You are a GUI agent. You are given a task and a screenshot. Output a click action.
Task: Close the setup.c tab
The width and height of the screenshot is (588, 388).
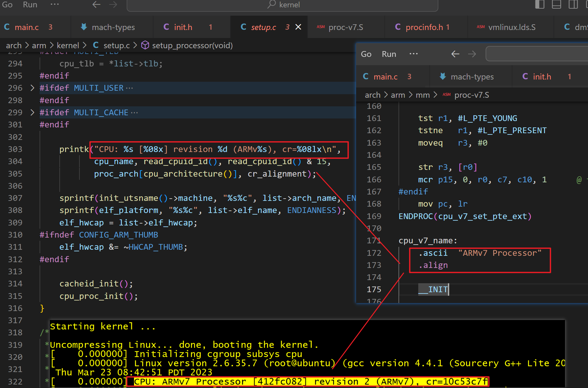pyautogui.click(x=298, y=27)
